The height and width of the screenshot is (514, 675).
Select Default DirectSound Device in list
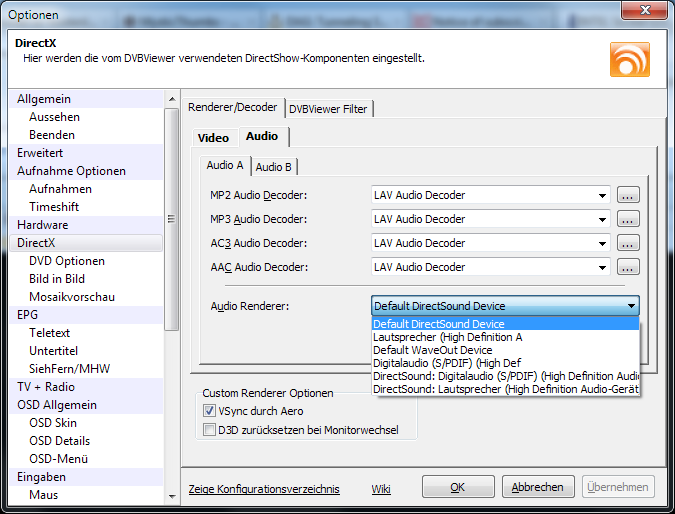[505, 324]
